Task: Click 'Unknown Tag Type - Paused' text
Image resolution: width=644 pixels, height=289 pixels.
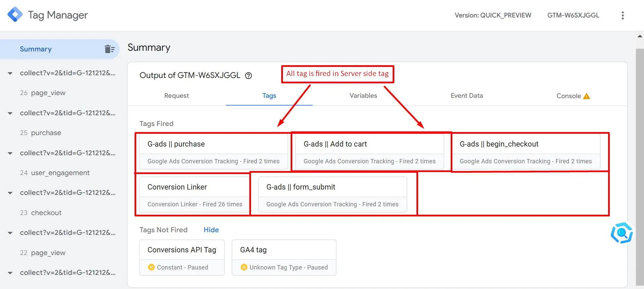Action: tap(289, 267)
